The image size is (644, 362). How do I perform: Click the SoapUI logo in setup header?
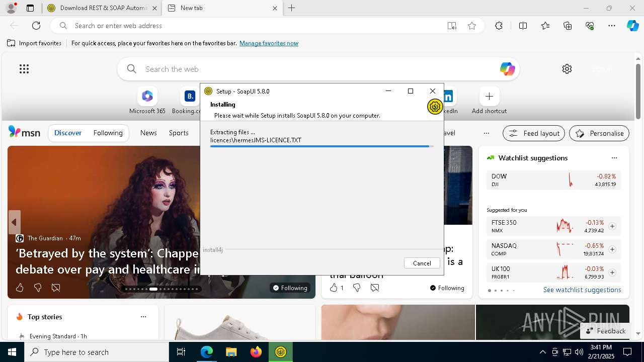[435, 107]
